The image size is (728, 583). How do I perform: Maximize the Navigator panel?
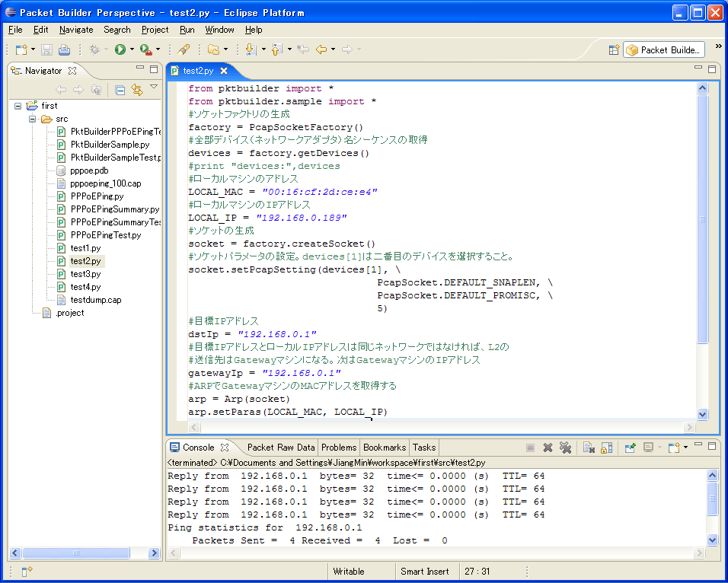(x=154, y=69)
